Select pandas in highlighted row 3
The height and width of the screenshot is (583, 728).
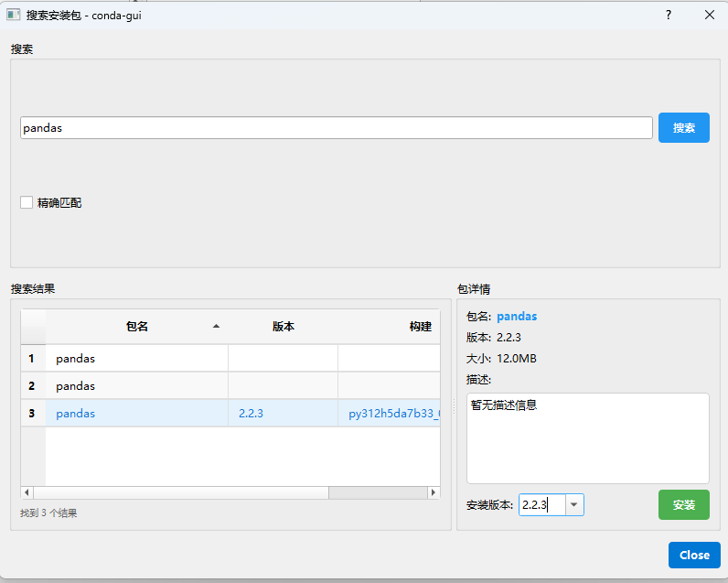(137, 414)
